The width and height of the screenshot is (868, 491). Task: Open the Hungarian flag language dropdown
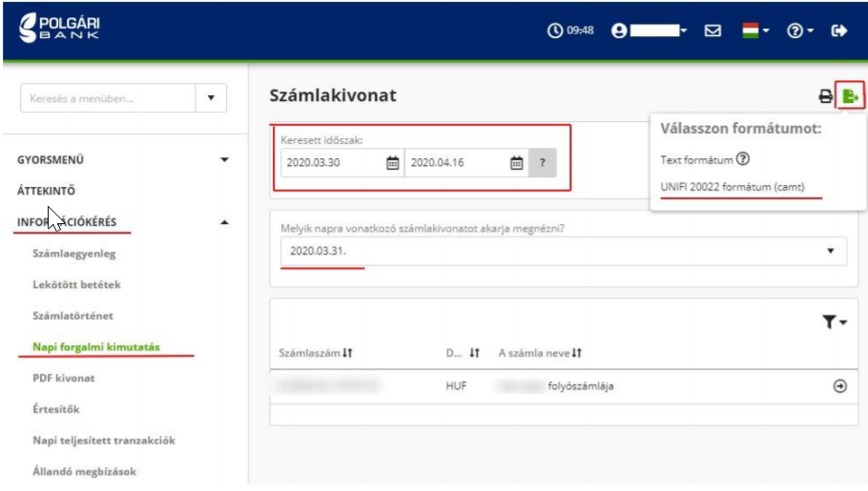pos(755,31)
